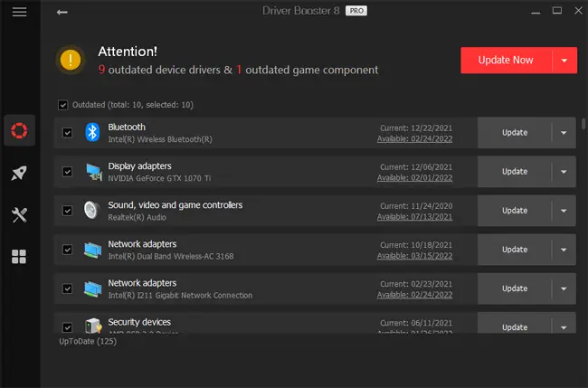The width and height of the screenshot is (588, 388).
Task: Expand the UpToDate (125) section
Action: coord(88,342)
